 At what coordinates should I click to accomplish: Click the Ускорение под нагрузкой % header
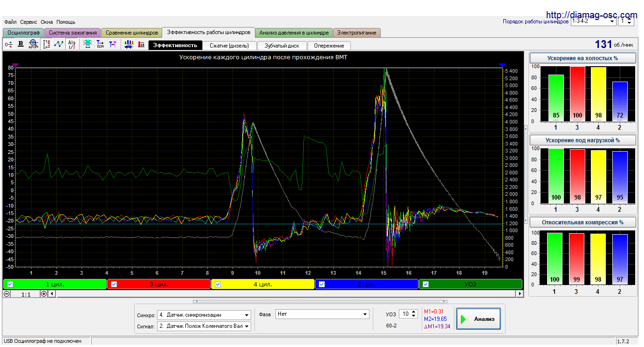click(x=582, y=140)
